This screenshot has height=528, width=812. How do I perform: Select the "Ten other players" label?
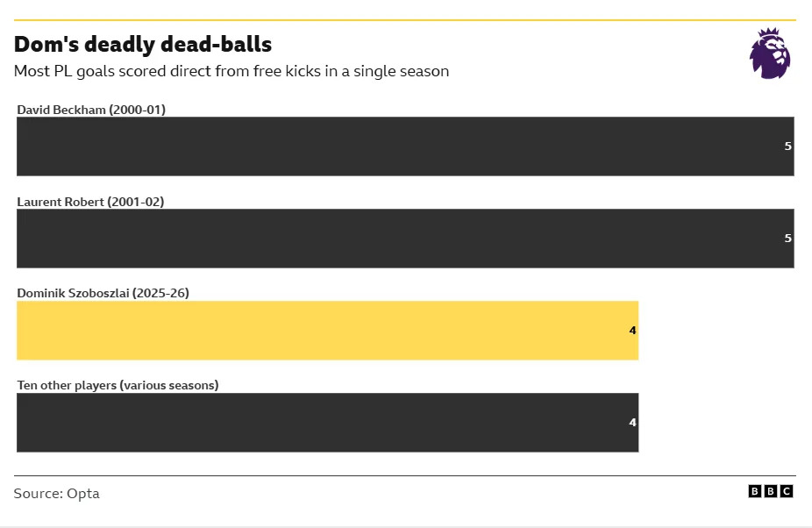click(118, 385)
